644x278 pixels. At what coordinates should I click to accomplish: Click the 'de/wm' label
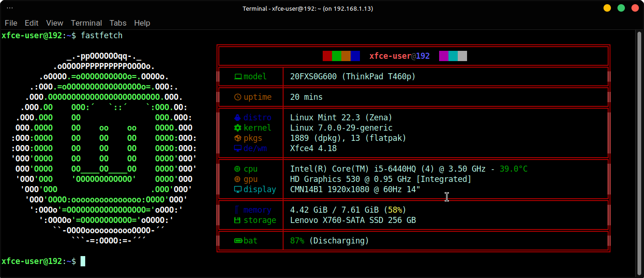click(255, 148)
